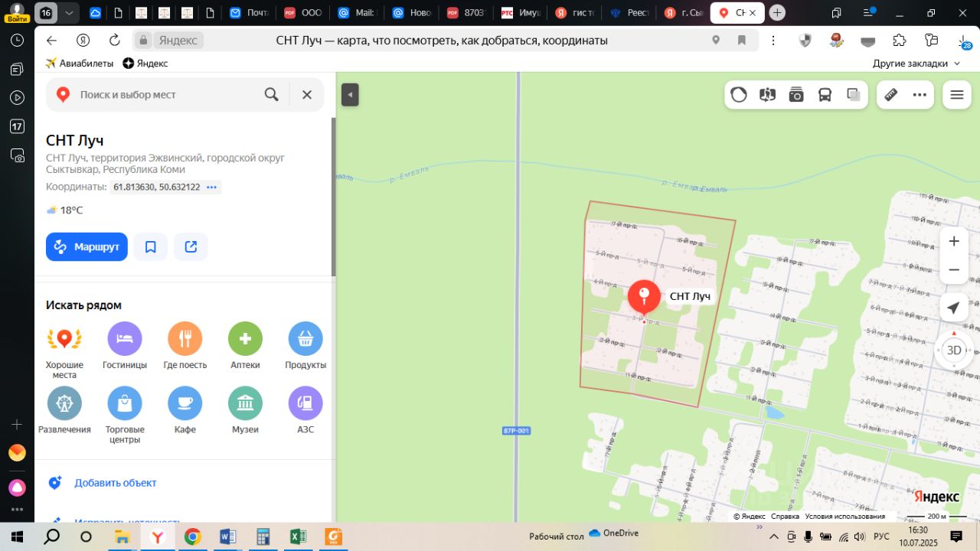Open Условия использования link
Viewport: 980px width, 551px height.
[845, 517]
